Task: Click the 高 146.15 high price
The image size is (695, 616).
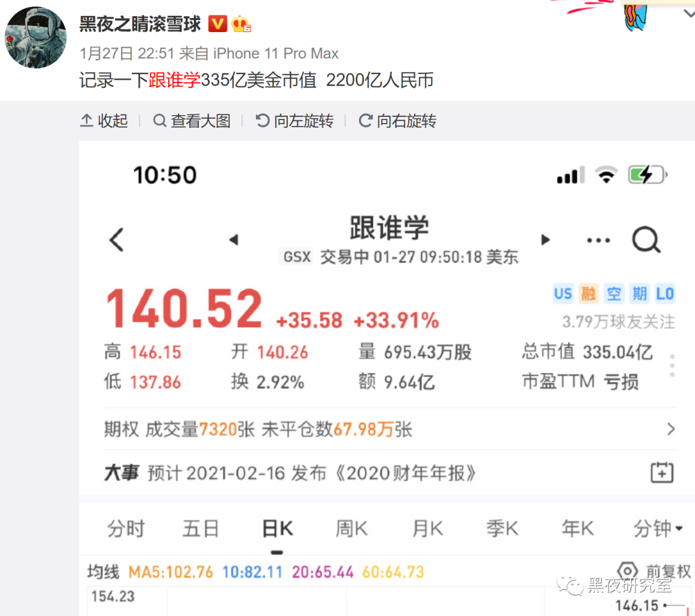Action: point(143,352)
